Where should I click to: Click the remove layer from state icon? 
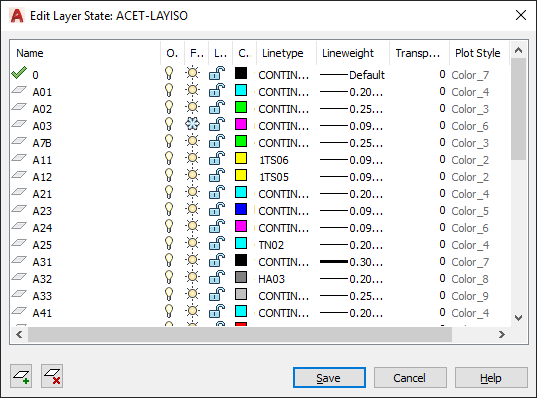[52, 376]
